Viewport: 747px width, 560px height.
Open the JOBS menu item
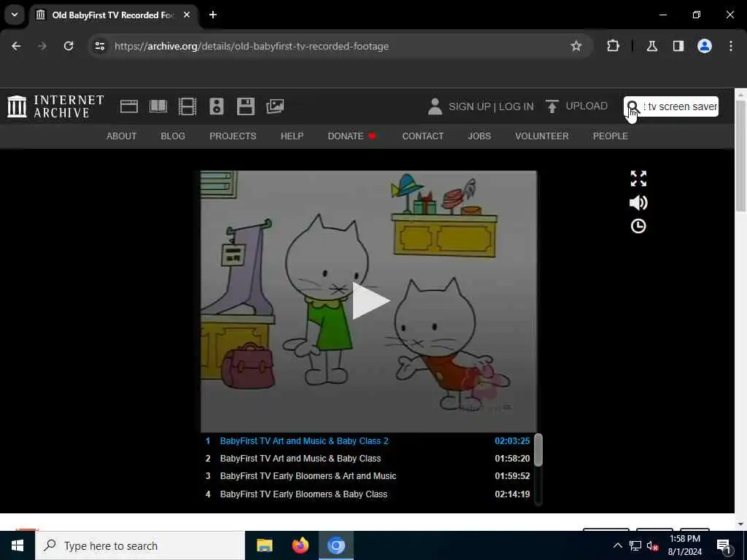click(479, 136)
